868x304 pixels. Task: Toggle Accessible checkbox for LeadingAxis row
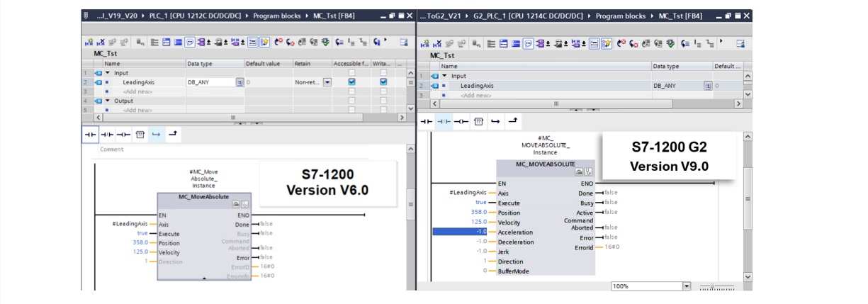tap(351, 82)
